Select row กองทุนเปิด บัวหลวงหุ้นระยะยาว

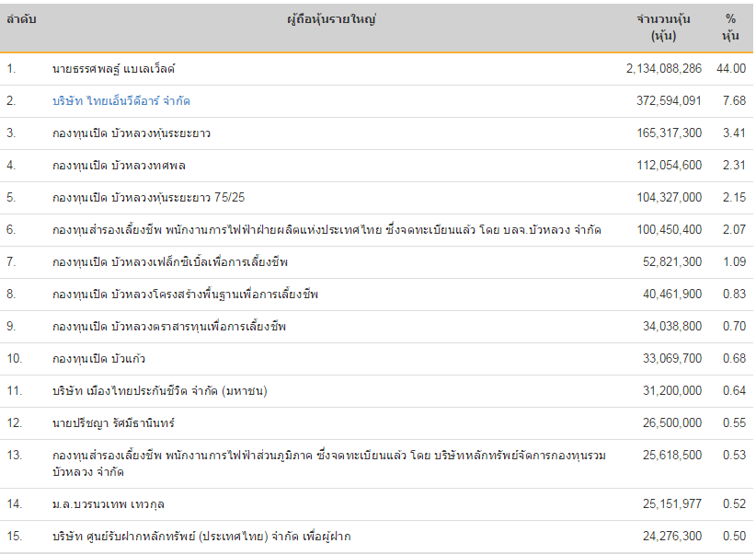coord(376,133)
